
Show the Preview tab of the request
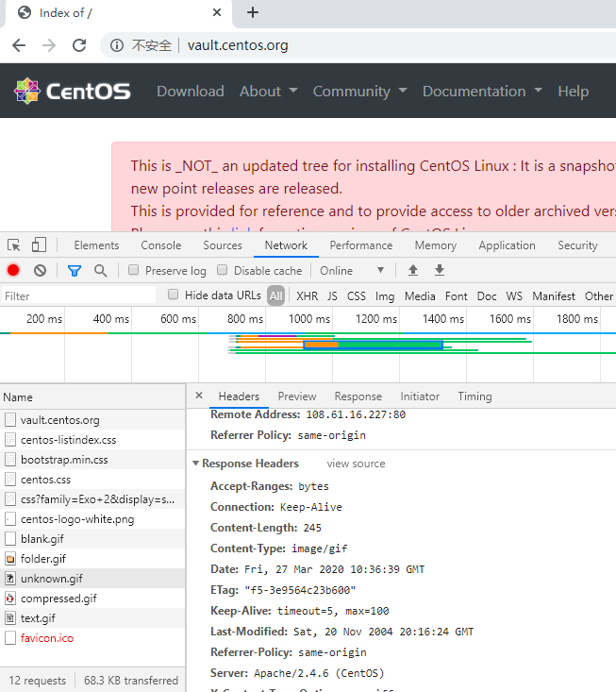[297, 397]
